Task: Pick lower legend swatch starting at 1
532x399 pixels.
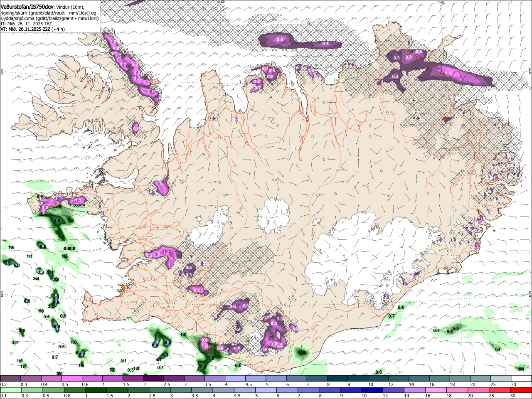Action: [x=96, y=390]
